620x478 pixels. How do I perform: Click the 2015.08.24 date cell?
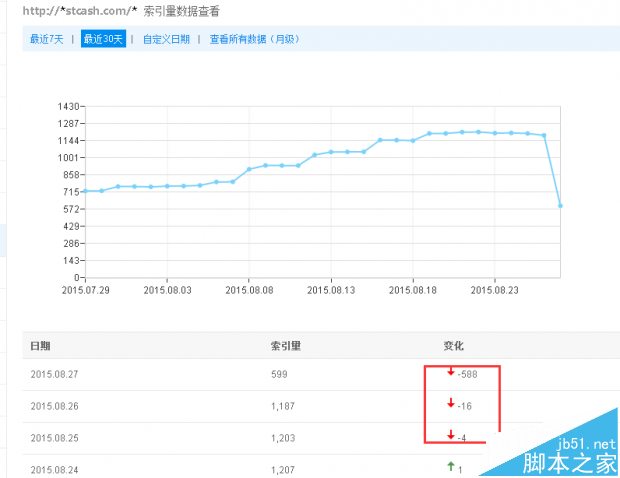[54, 469]
